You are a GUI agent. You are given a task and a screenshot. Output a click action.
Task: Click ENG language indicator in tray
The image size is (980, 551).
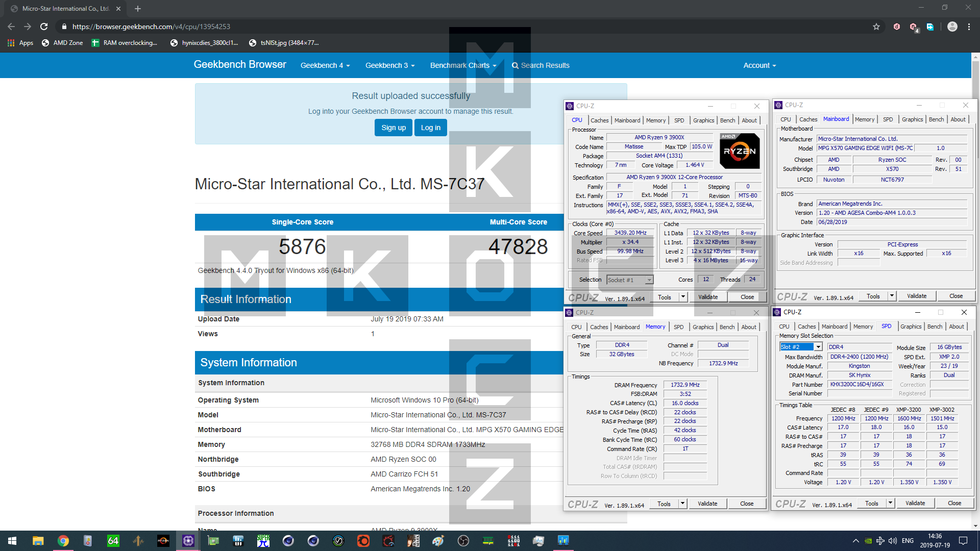tap(908, 541)
